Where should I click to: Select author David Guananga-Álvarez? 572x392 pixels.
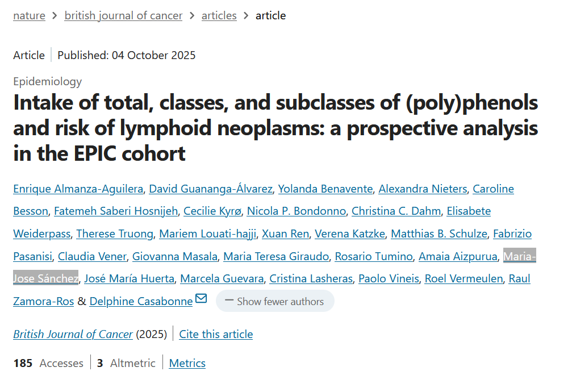[x=211, y=189]
